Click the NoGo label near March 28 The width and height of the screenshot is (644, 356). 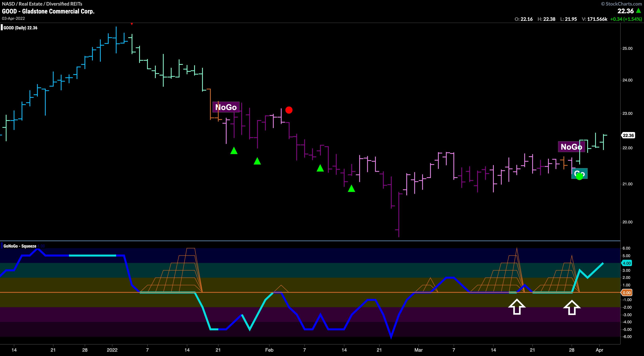point(571,147)
